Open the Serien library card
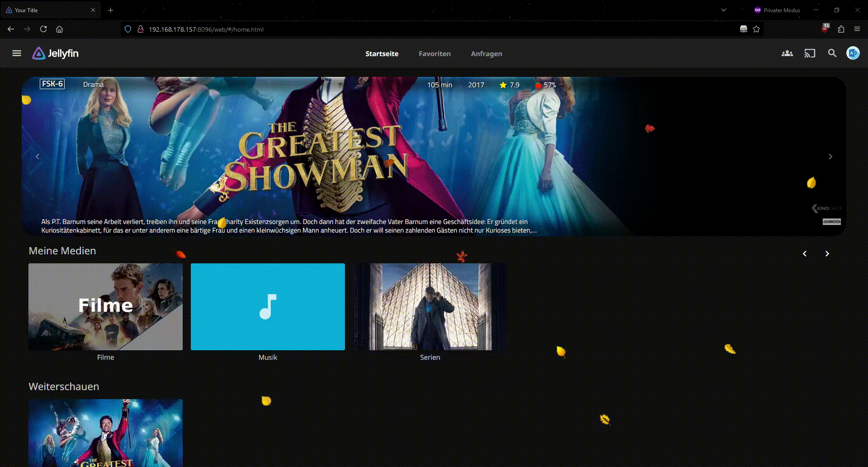The image size is (868, 467). click(430, 307)
